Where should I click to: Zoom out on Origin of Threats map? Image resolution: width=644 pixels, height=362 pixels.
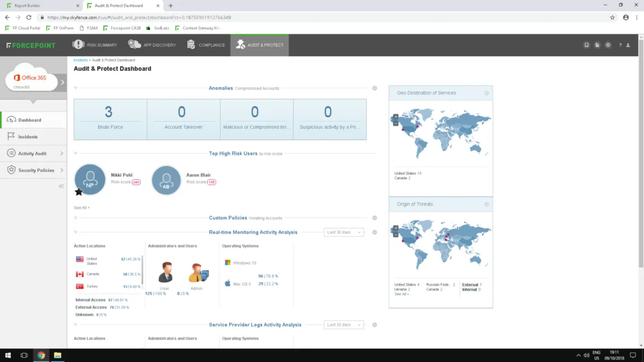pos(396,234)
